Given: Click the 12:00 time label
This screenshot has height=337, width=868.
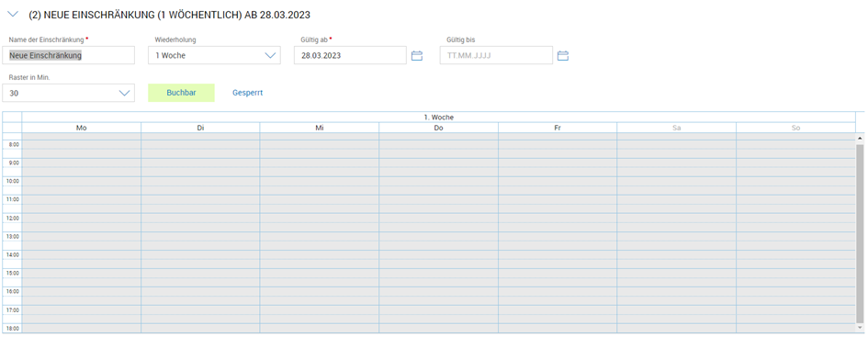Looking at the screenshot, I should coord(13,218).
